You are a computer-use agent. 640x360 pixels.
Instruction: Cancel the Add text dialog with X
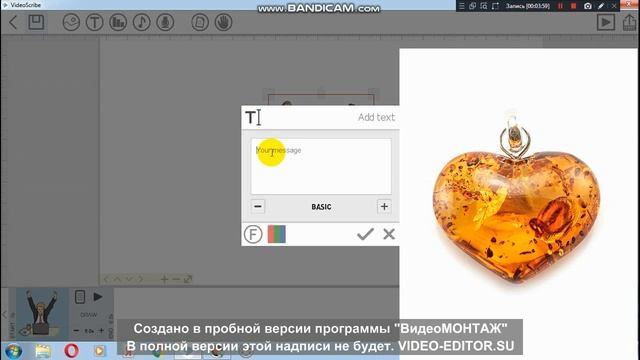(x=389, y=234)
